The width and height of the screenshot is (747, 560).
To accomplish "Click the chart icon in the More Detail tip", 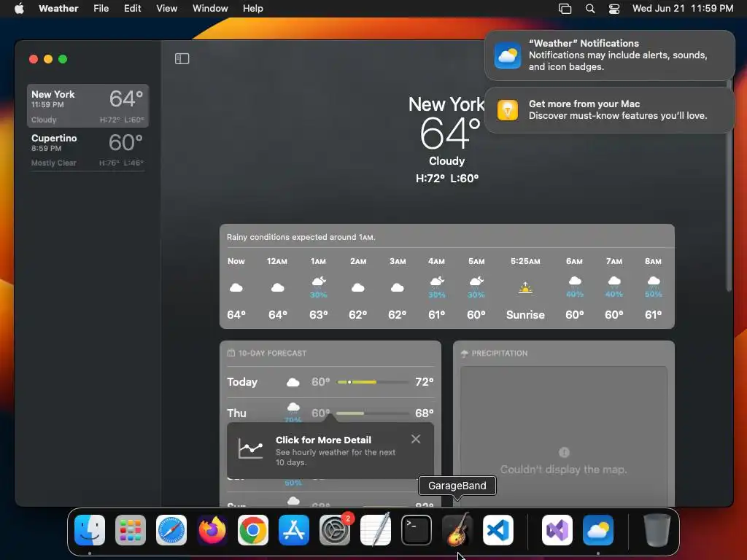I will pyautogui.click(x=251, y=448).
